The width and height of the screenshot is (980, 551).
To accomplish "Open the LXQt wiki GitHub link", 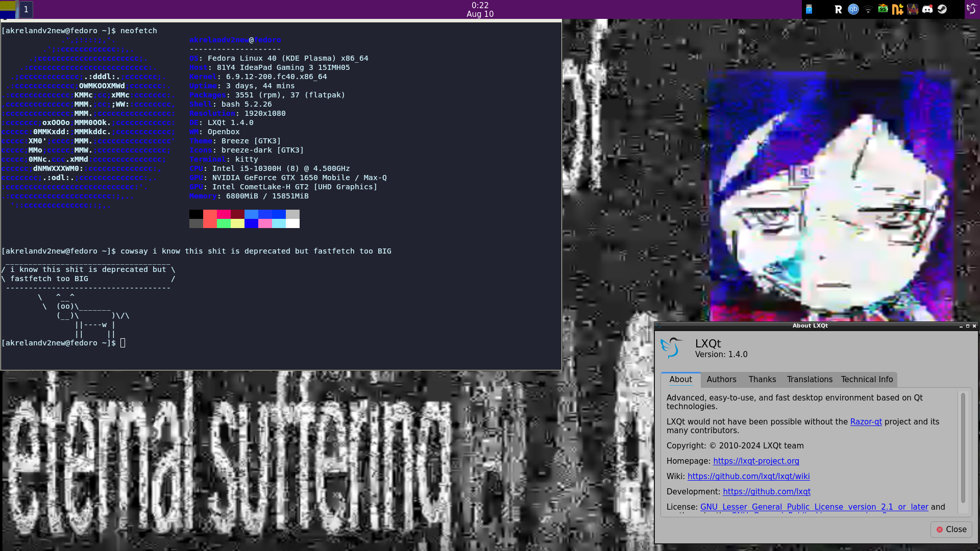I will click(748, 477).
